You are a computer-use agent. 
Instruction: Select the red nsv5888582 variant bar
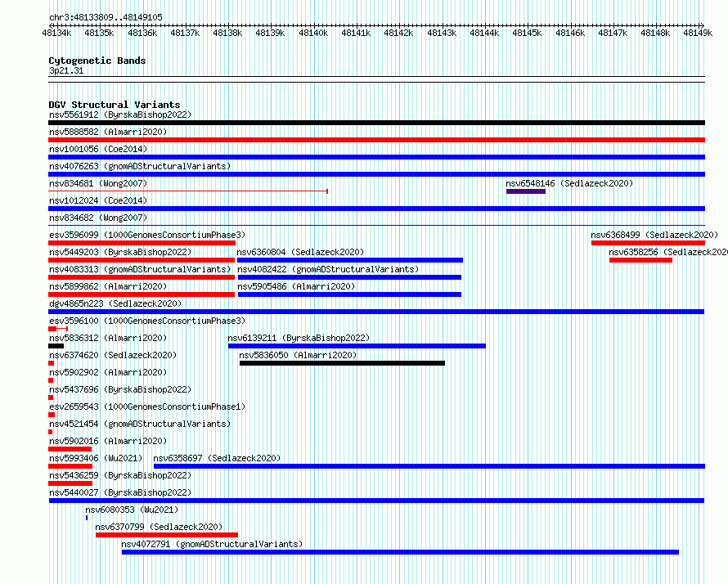[x=376, y=140]
